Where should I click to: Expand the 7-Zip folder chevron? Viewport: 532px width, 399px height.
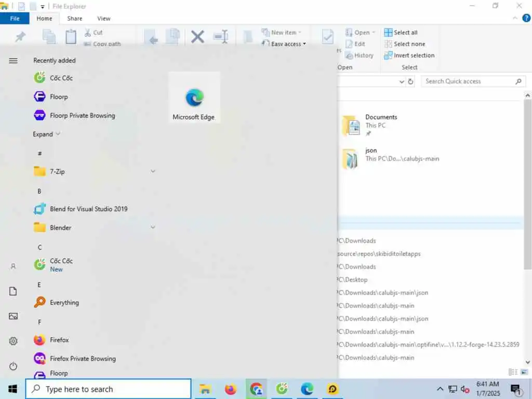[153, 171]
